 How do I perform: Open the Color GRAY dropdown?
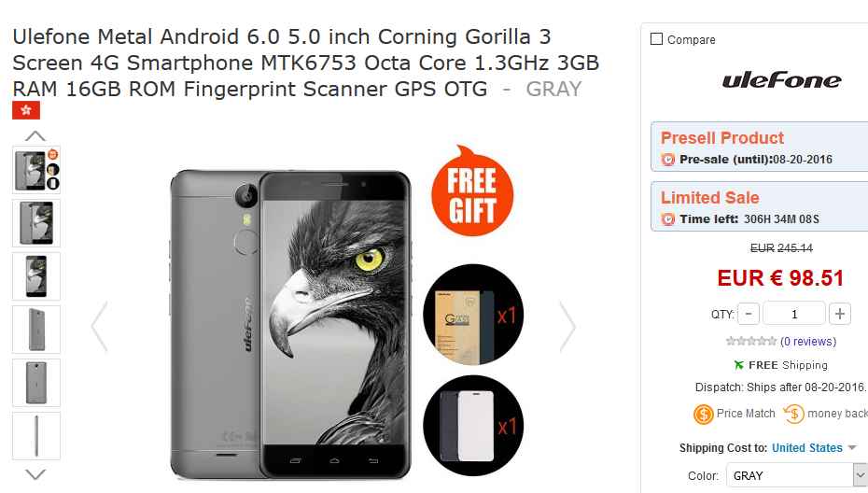pos(796,475)
